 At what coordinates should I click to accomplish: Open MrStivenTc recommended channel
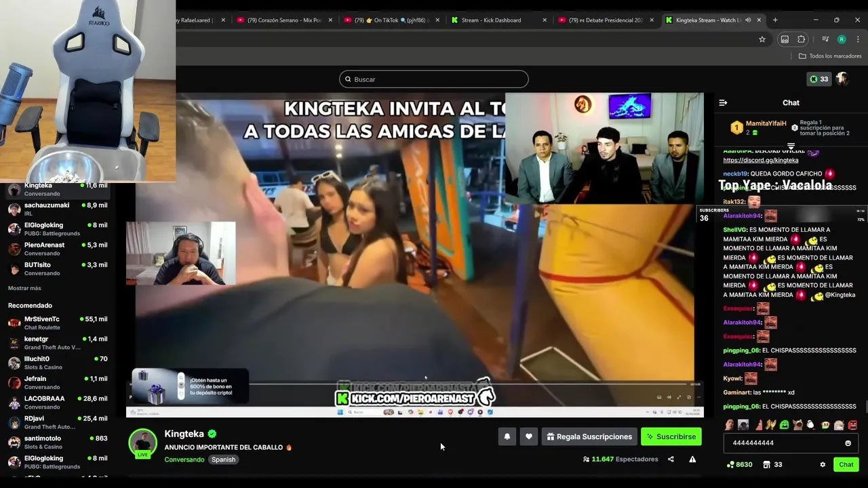[x=58, y=323]
